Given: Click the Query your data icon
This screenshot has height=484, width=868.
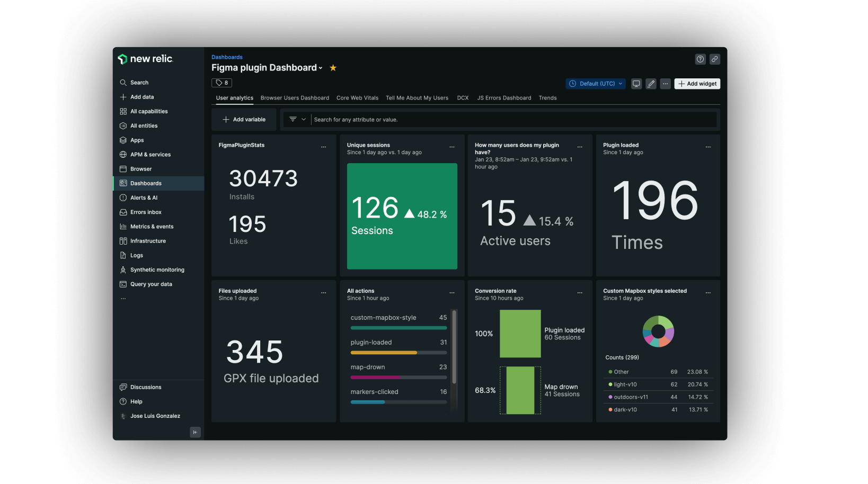Looking at the screenshot, I should coord(123,284).
